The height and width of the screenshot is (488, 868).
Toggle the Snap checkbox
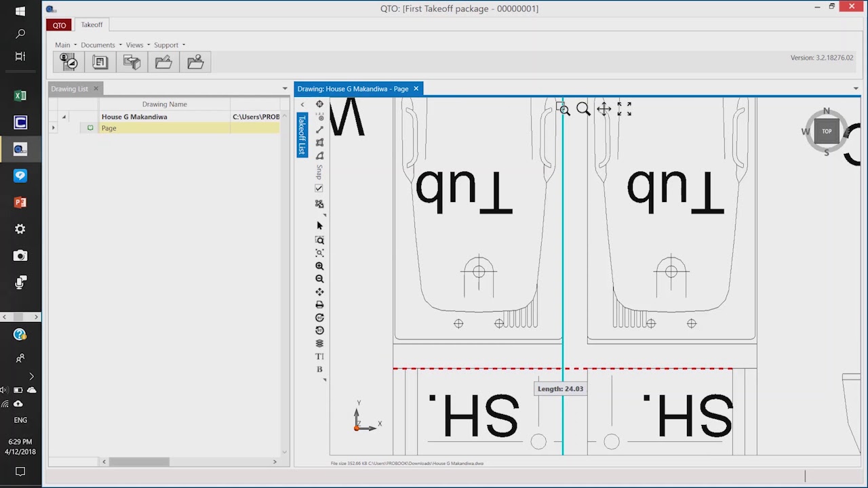(x=319, y=188)
